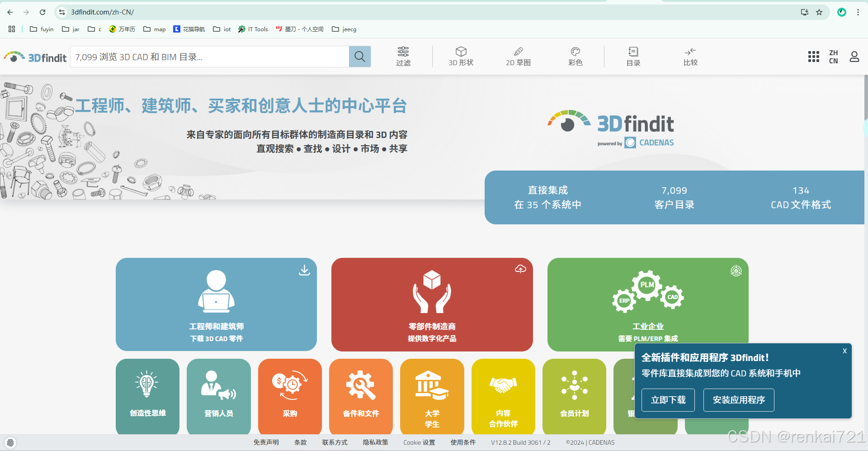Click the 安装应用程序 button
Image resolution: width=868 pixels, height=451 pixels.
pyautogui.click(x=739, y=400)
